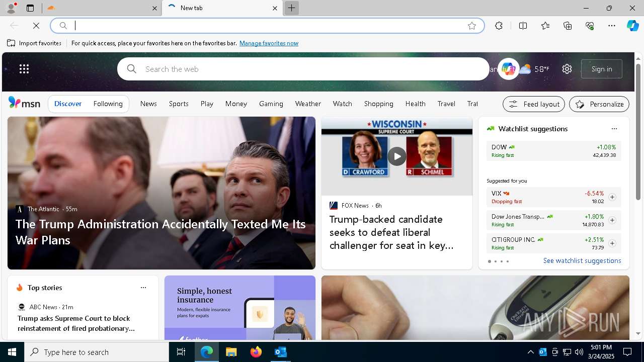This screenshot has height=362, width=644.
Task: Click the Search the web box
Action: point(303,69)
